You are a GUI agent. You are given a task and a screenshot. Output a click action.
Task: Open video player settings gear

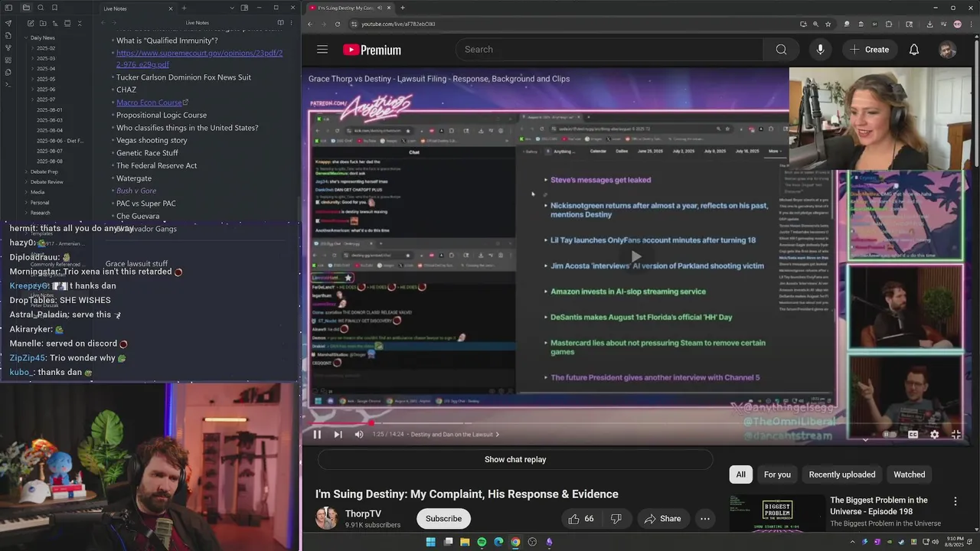coord(934,435)
